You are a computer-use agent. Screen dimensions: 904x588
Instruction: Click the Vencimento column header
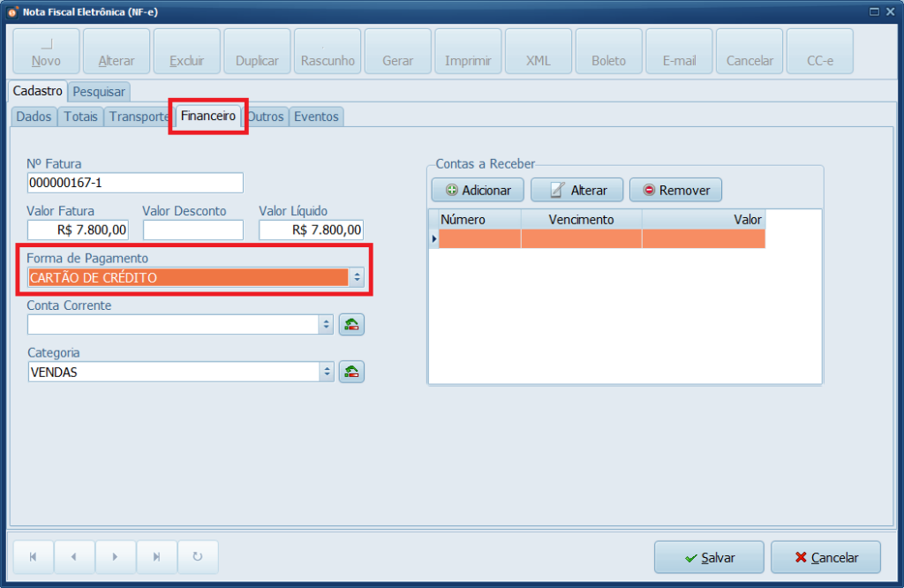click(x=581, y=220)
